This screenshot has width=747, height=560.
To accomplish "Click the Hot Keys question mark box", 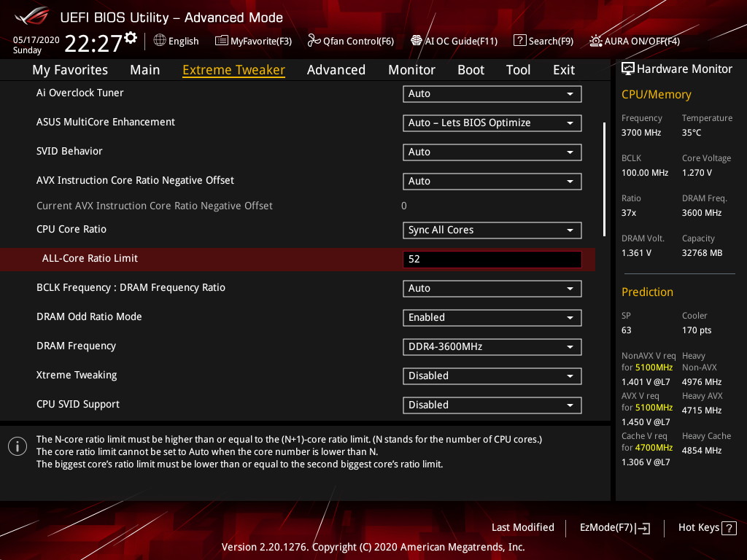I will [729, 528].
